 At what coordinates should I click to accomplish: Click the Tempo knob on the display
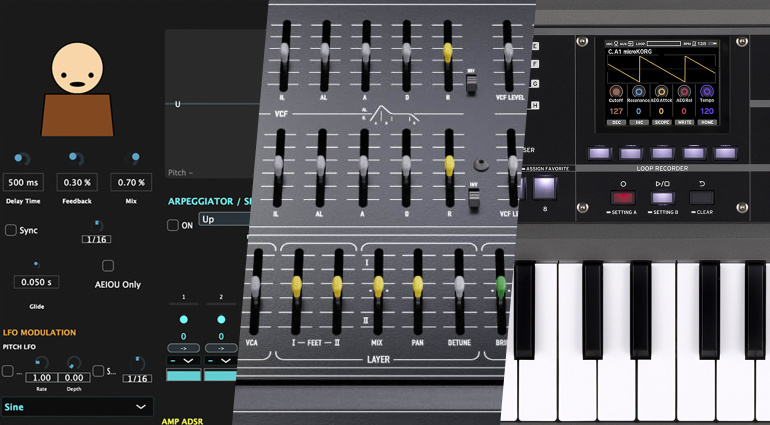pyautogui.click(x=707, y=92)
